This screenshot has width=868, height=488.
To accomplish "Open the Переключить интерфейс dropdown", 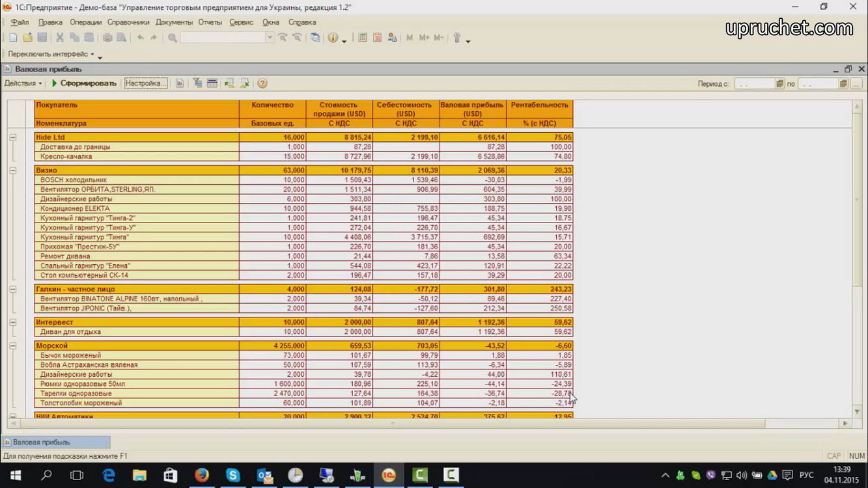I will tap(51, 54).
